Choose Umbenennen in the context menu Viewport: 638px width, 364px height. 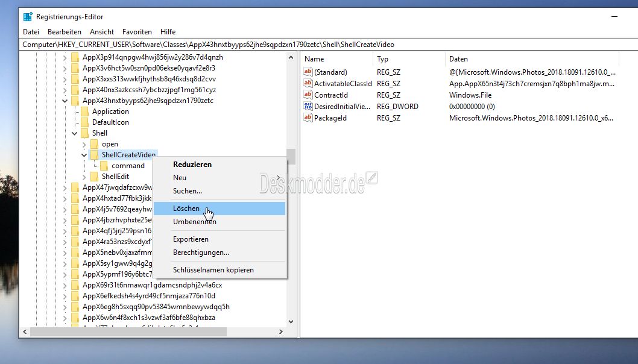tap(220, 222)
